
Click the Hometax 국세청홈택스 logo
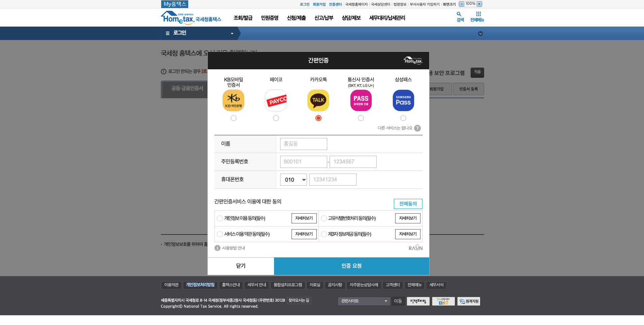(x=191, y=17)
